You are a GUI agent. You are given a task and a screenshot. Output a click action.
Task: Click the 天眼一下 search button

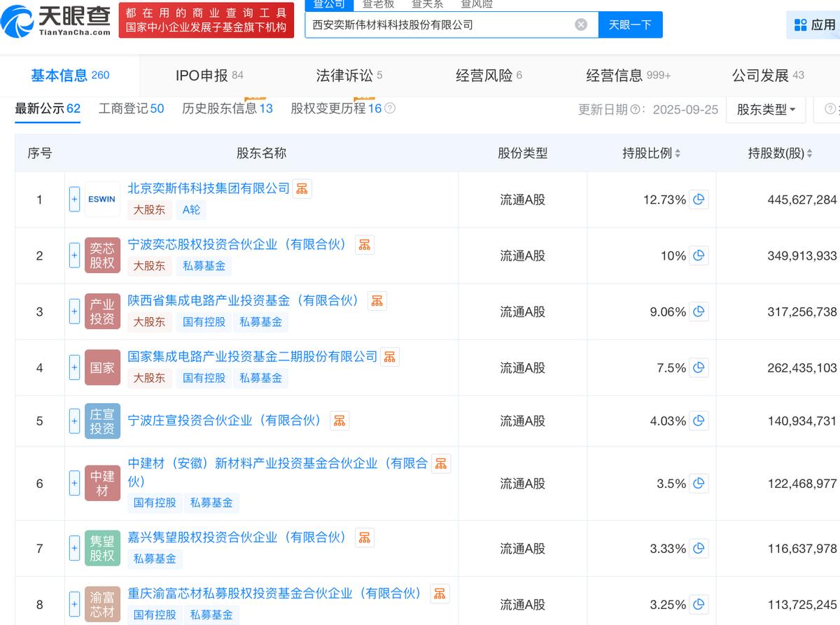point(630,24)
